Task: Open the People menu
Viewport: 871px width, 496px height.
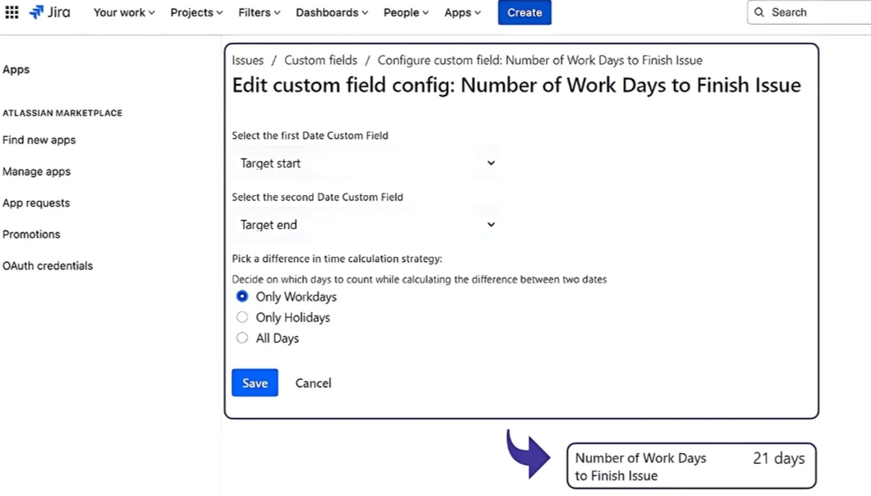Action: (x=406, y=13)
